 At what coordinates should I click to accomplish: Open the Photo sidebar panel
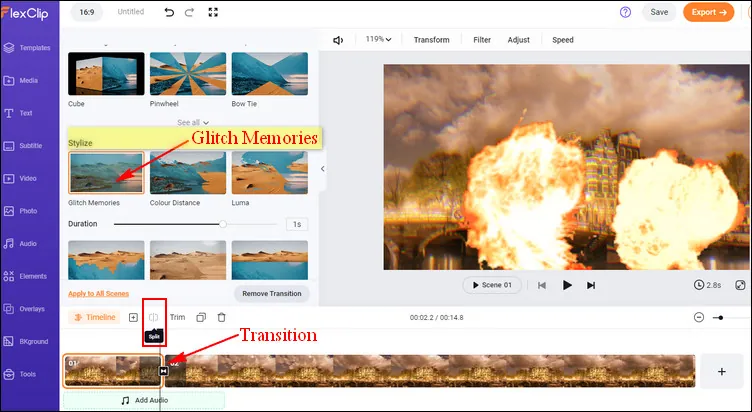tap(21, 211)
